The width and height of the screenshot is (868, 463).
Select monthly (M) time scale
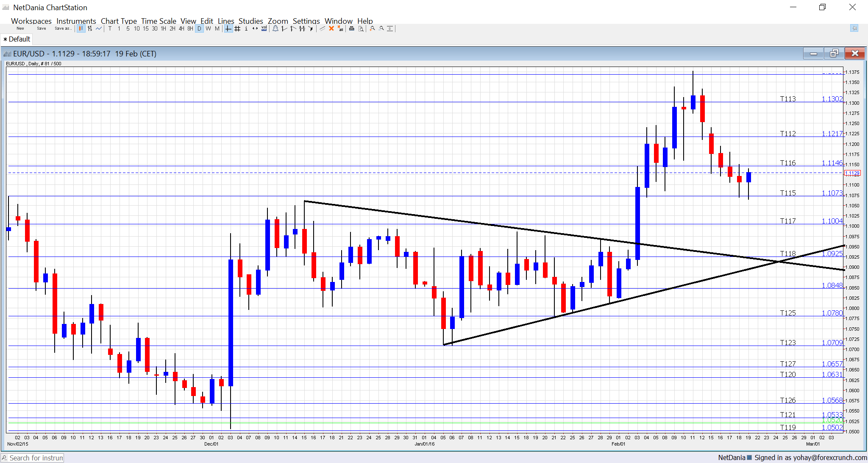tap(217, 28)
